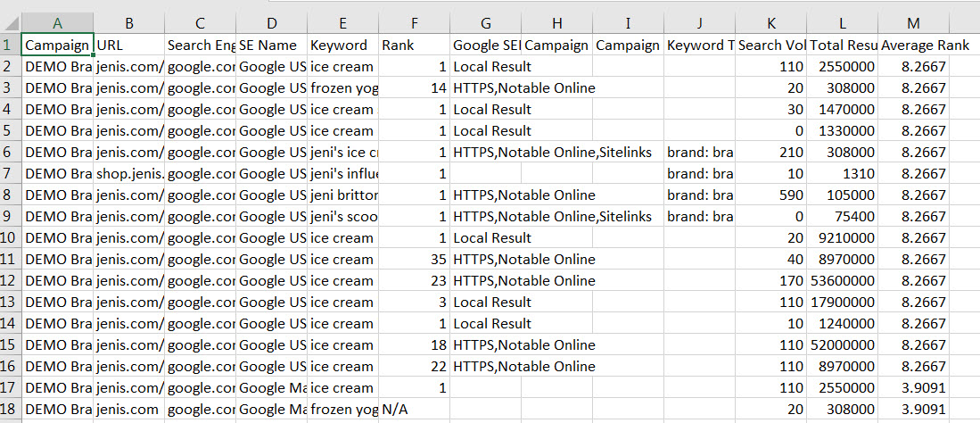Click 'jeni's scoo' keyword cell
The image size is (980, 423).
tap(343, 216)
